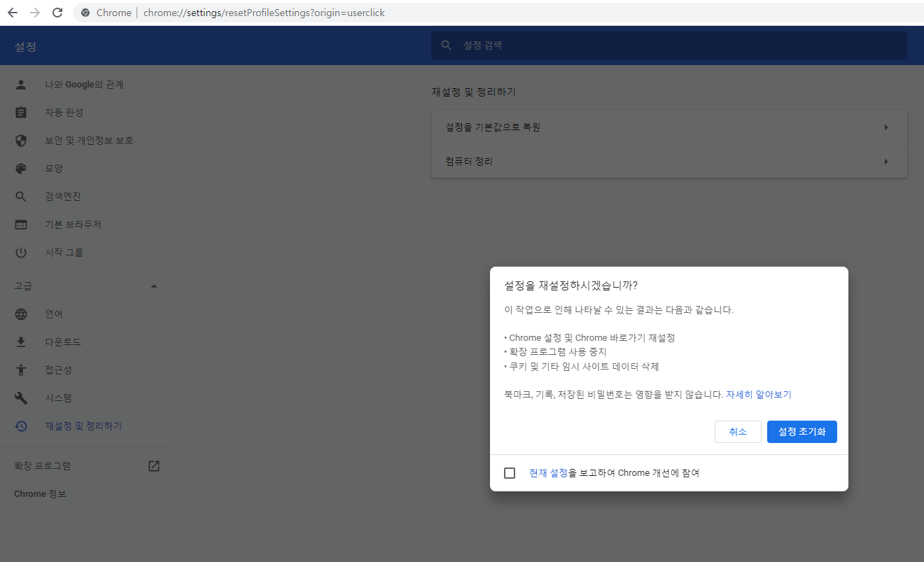Click 취소 to cancel the reset
This screenshot has width=924, height=562.
(x=738, y=432)
